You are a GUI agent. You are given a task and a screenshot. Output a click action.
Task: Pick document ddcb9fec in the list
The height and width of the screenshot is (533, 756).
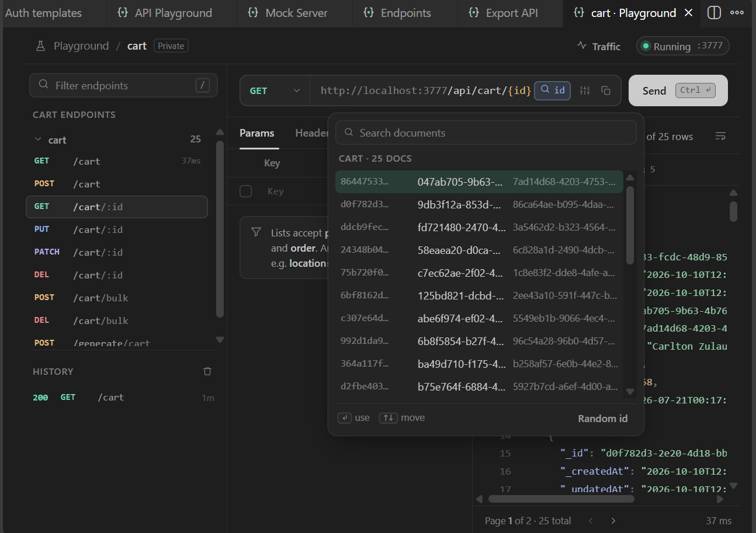pos(479,227)
